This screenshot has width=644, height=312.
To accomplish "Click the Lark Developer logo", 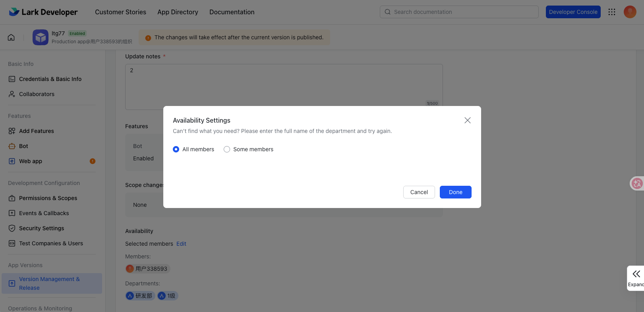I will point(43,12).
